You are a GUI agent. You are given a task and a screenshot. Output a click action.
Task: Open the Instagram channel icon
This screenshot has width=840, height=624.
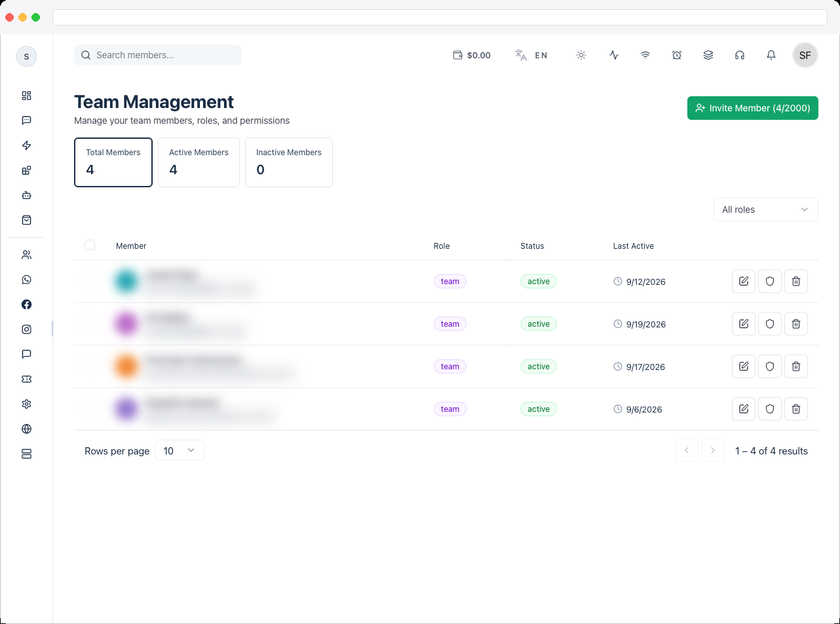[x=26, y=329]
